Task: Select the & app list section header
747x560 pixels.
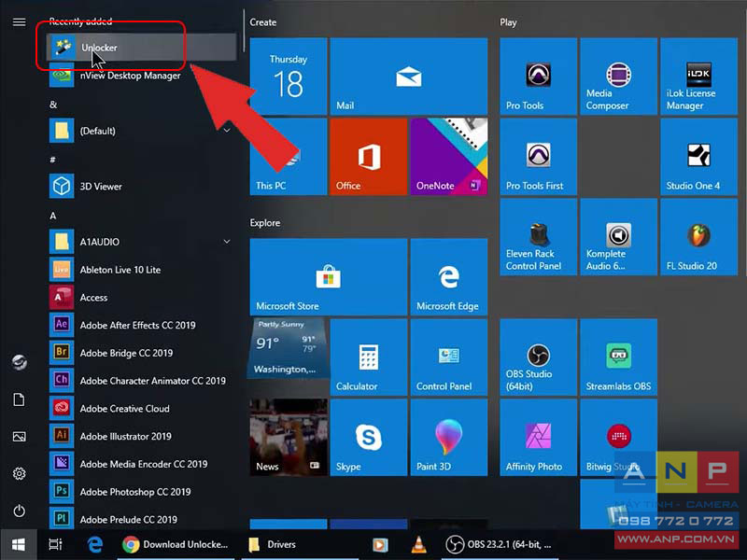Action: (x=53, y=105)
